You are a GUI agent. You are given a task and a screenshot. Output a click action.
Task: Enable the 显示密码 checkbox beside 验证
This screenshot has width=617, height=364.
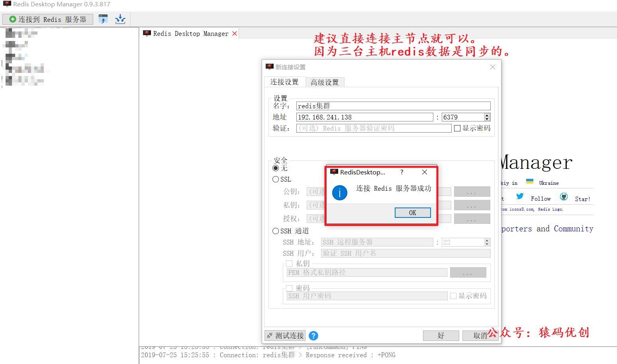pos(457,128)
